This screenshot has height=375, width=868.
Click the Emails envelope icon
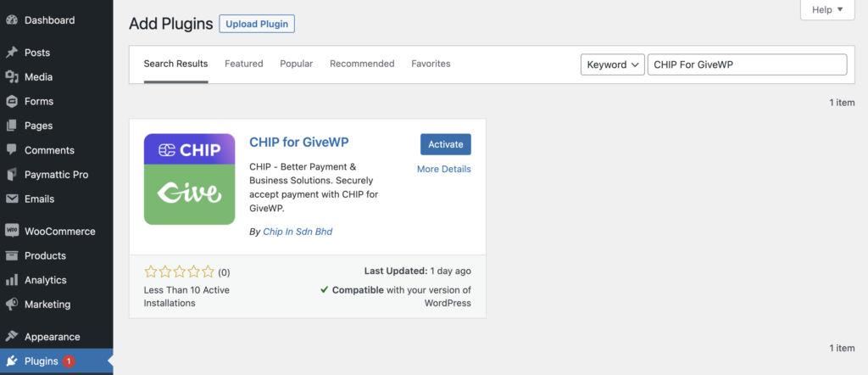12,199
